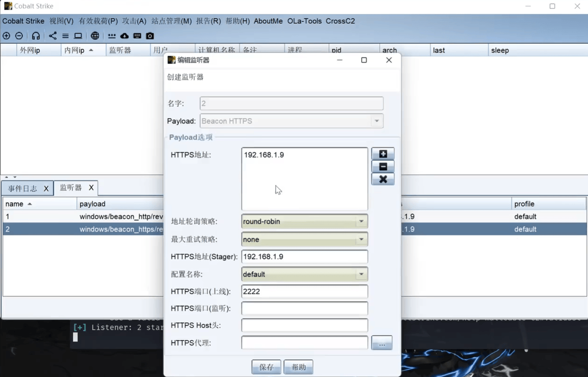The height and width of the screenshot is (377, 588).
Task: Click the plus-circle connect icon in toolbar
Action: [7, 36]
